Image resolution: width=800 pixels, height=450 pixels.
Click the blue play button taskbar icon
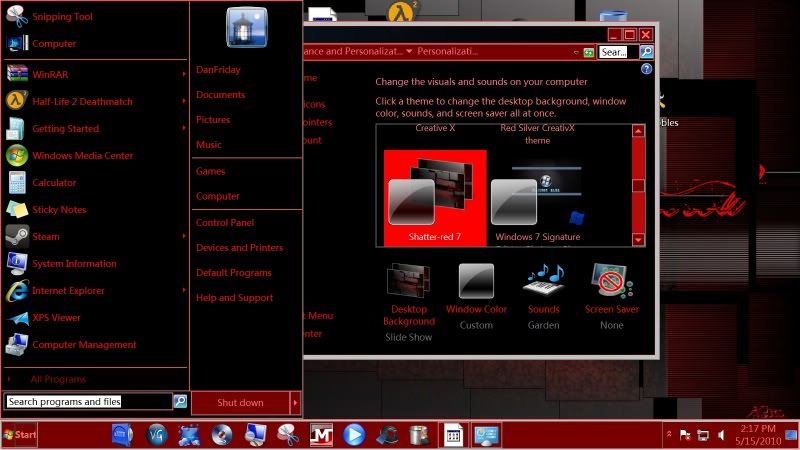click(x=354, y=435)
